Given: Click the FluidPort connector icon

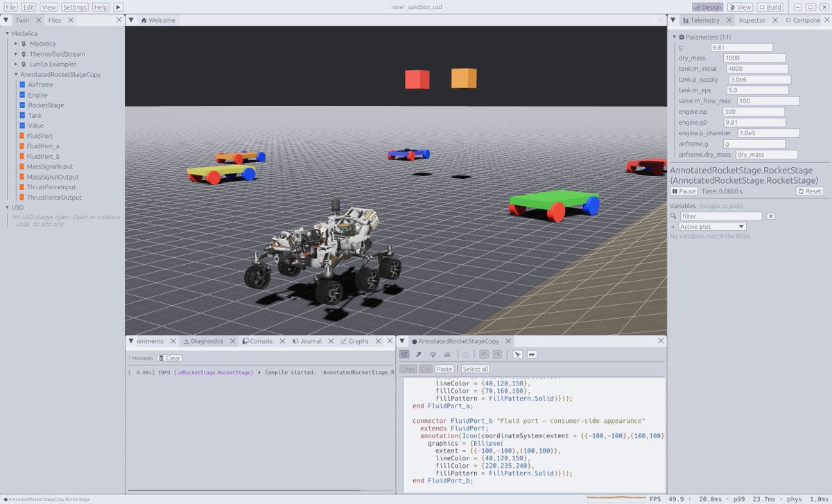Looking at the screenshot, I should pos(22,136).
